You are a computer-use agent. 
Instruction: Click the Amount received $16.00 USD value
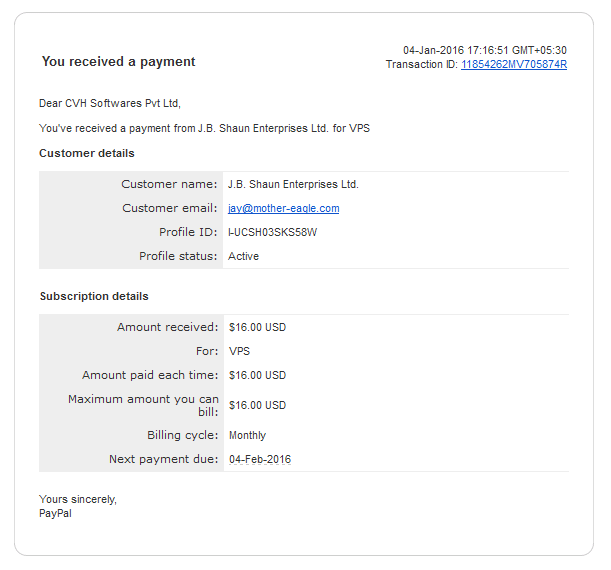click(257, 327)
